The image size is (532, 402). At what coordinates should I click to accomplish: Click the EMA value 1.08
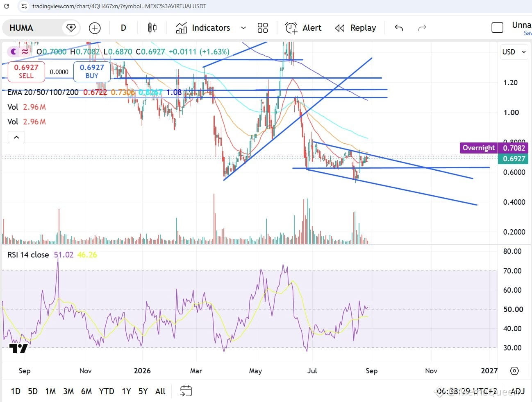pos(174,92)
